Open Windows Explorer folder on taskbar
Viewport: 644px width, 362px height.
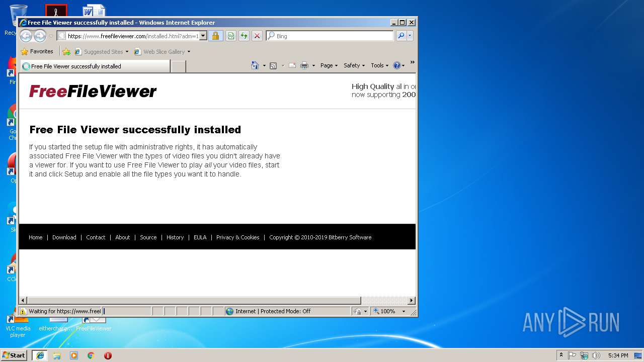[x=57, y=355]
